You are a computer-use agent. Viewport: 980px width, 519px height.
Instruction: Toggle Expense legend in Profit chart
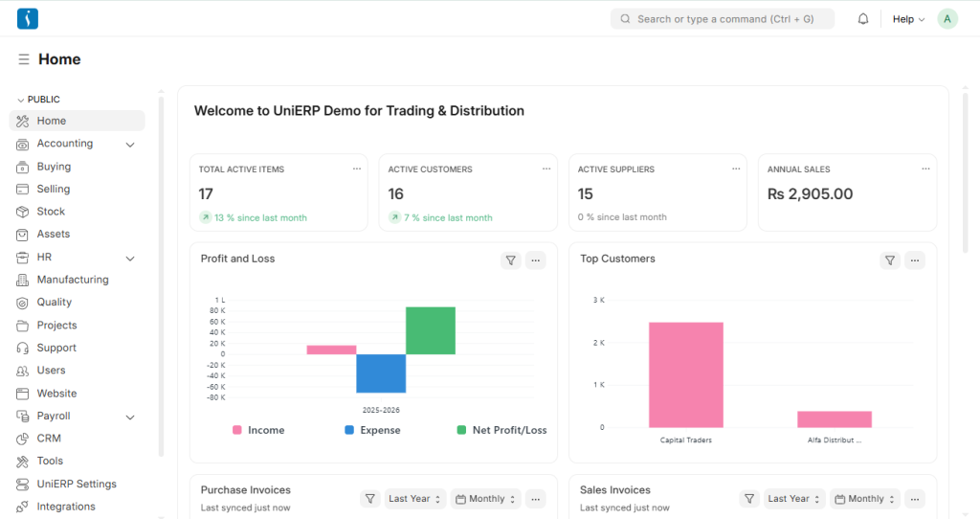tap(372, 430)
